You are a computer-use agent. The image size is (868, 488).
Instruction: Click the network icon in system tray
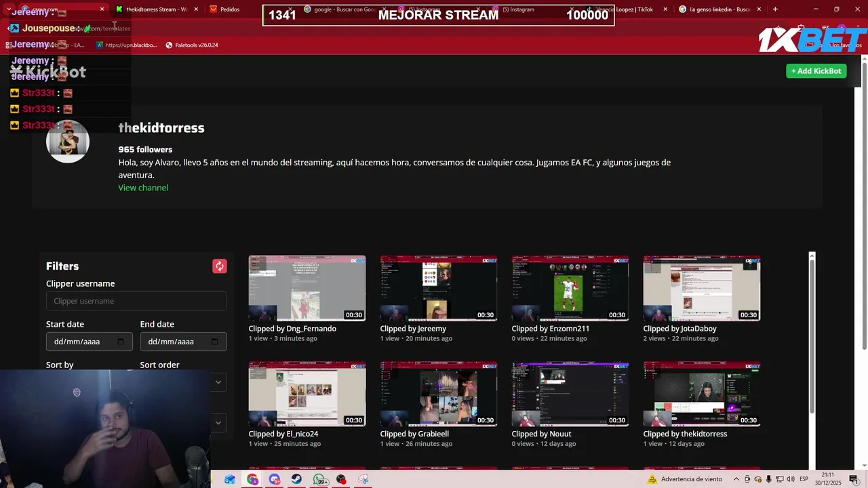[x=779, y=479]
